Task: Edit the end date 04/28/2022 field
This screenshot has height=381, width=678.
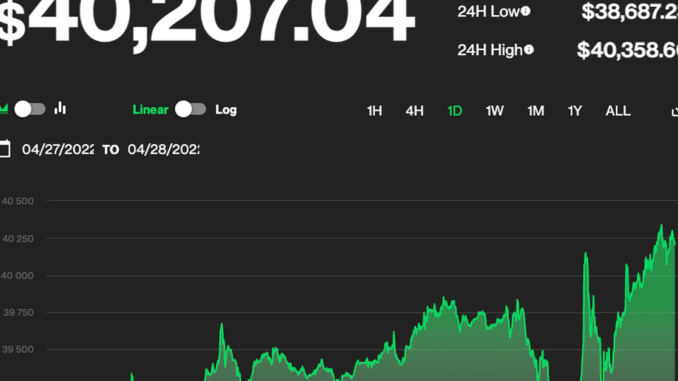Action: [163, 150]
